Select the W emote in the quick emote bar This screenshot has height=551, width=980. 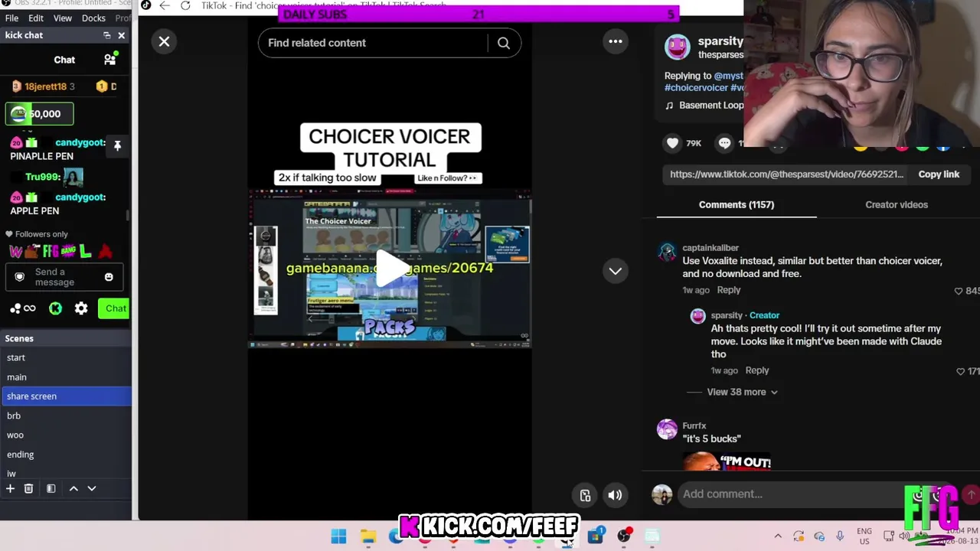tap(15, 251)
